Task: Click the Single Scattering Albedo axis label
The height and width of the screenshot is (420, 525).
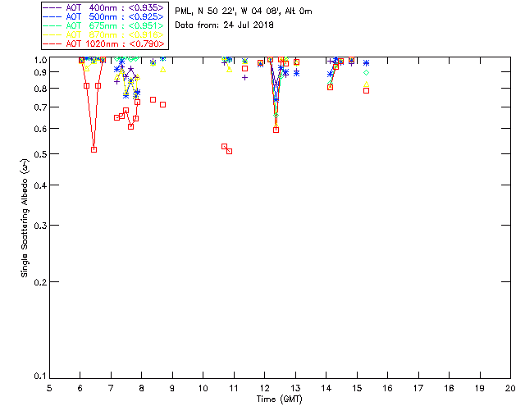Action: tap(25, 218)
